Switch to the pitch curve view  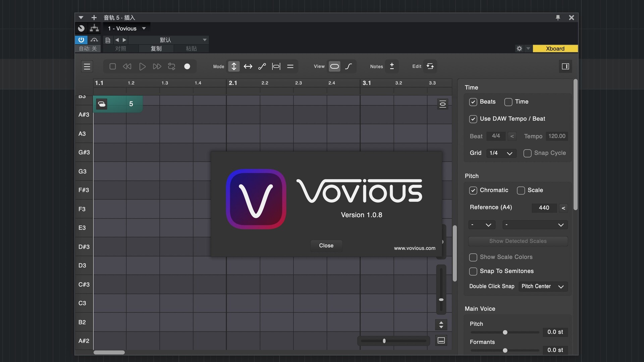[x=348, y=66]
